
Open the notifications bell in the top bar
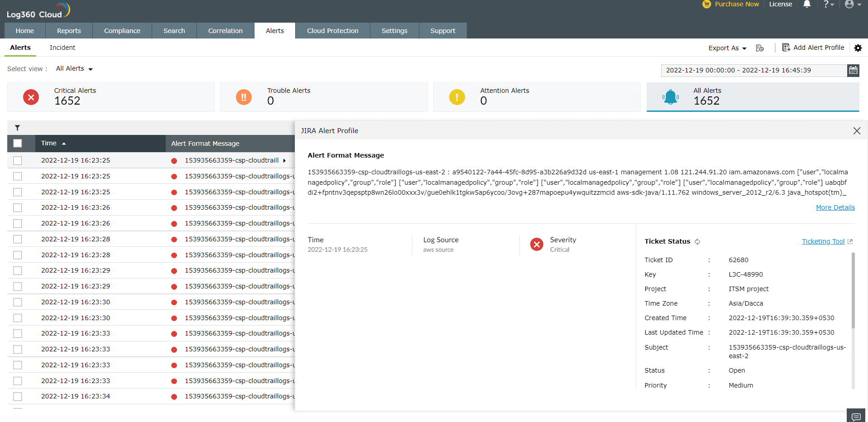tap(806, 4)
